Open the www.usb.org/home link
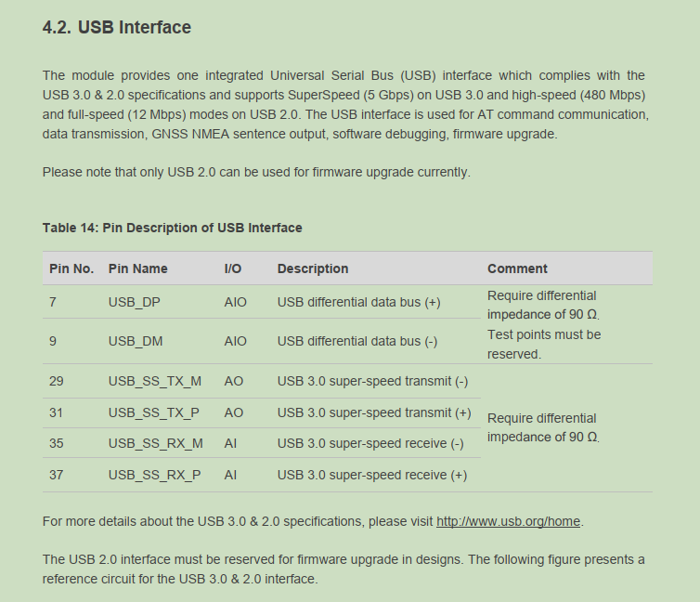Viewport: 700px width, 602px height. coord(509,521)
